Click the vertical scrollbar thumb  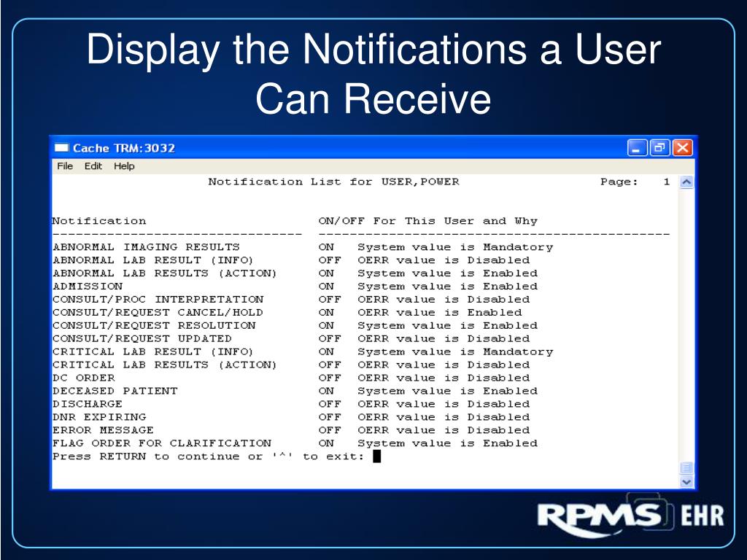point(686,467)
